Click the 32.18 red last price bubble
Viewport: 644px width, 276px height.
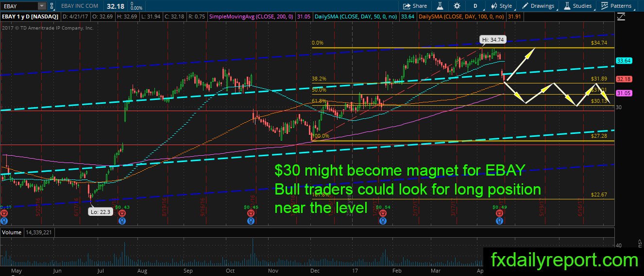[x=624, y=79]
